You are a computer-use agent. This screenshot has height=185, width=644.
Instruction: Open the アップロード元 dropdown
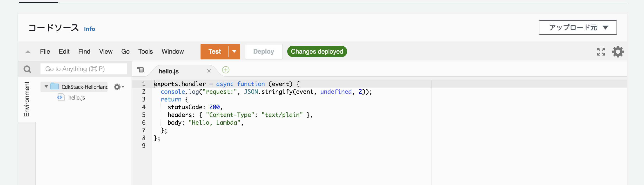(x=577, y=28)
